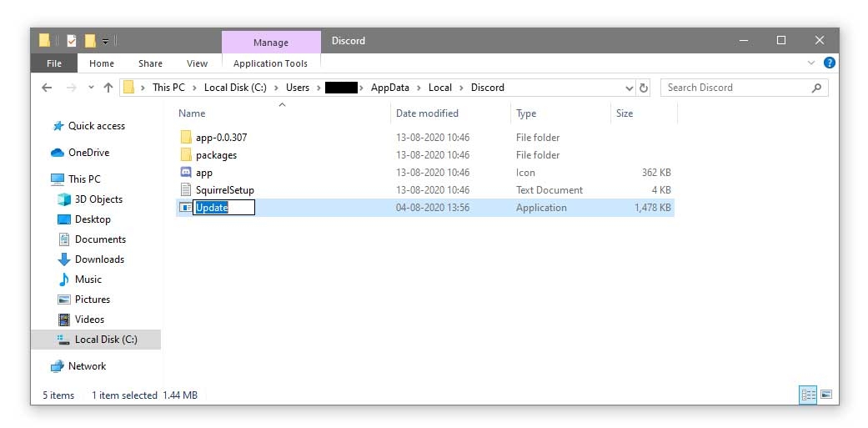
Task: Select the app-0.0.307 folder icon
Action: 185,138
